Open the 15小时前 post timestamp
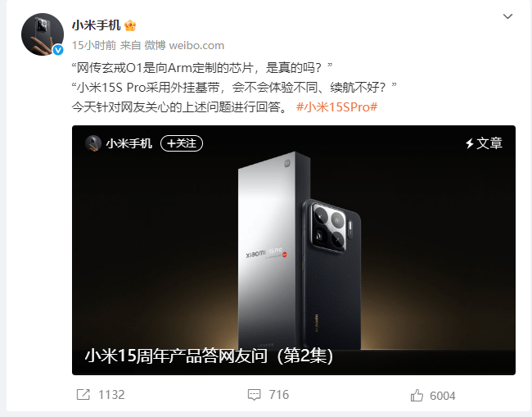This screenshot has height=417, width=532. 94,45
